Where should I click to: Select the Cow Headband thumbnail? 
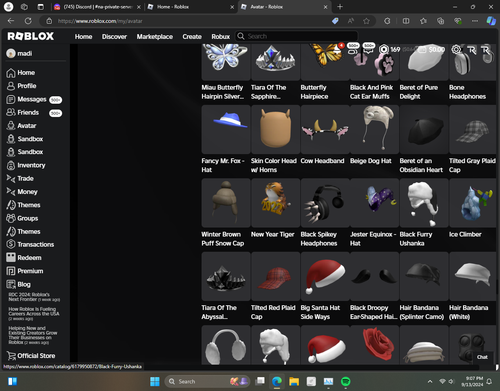325,129
